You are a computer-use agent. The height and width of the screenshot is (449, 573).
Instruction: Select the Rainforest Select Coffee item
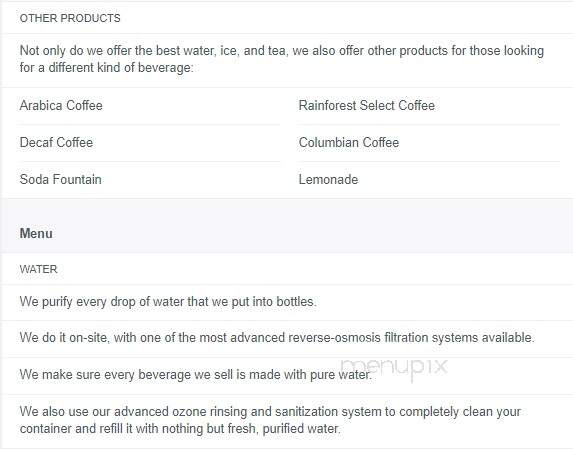tap(367, 106)
